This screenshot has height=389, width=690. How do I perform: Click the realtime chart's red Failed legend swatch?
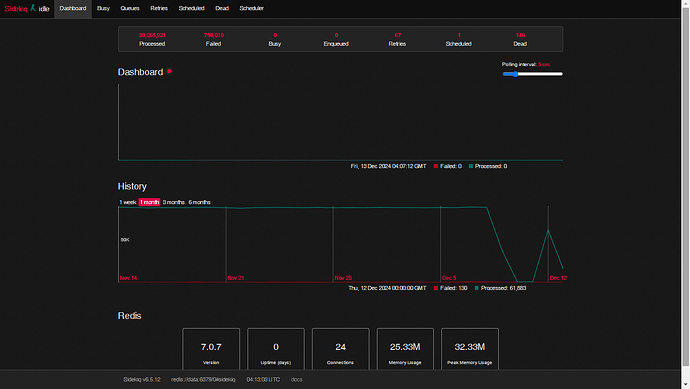click(x=436, y=166)
